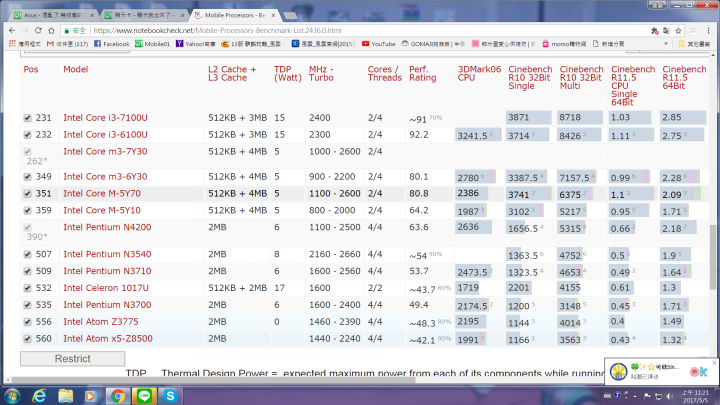Switch to Chrome in the taskbar

[x=118, y=396]
